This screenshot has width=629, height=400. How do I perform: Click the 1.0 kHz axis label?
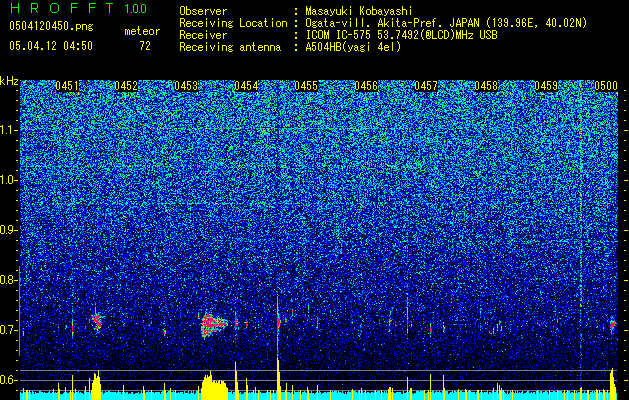coord(9,180)
